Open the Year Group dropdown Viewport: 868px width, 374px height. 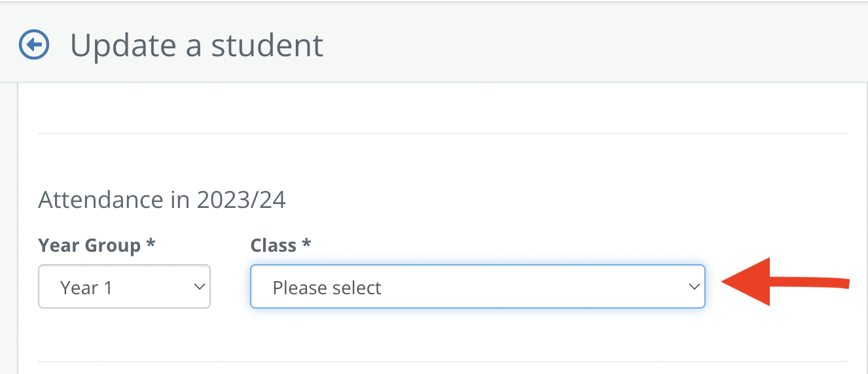(124, 286)
